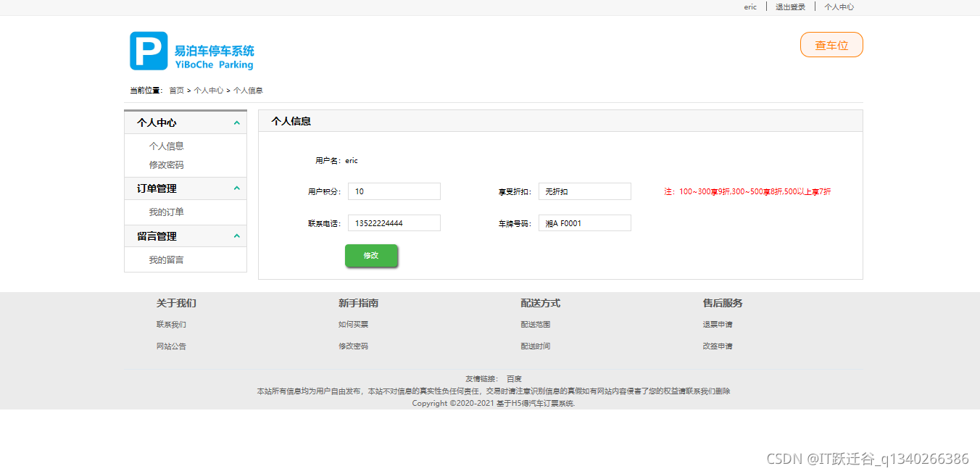Click 联系我们 in the footer
The image size is (980, 474).
point(172,324)
